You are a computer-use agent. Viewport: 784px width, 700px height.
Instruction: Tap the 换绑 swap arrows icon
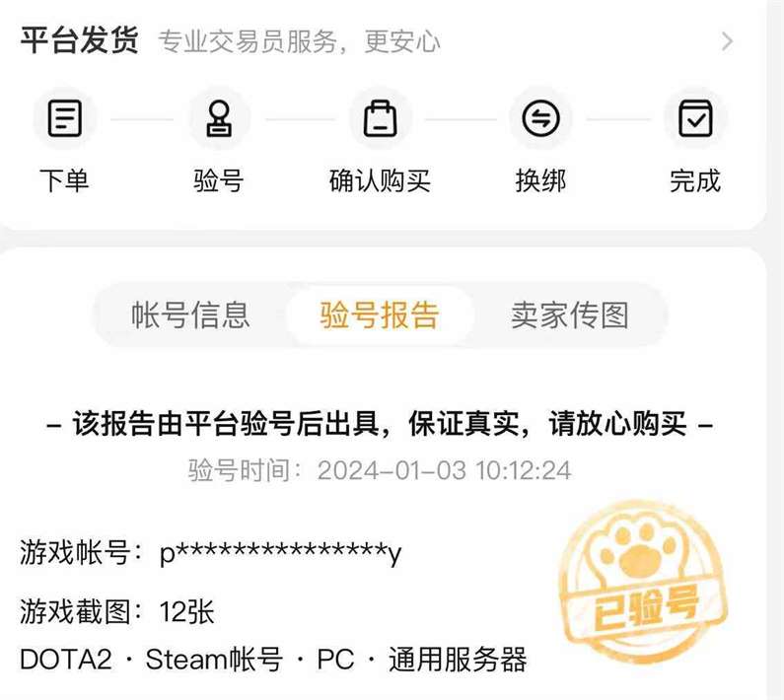pyautogui.click(x=540, y=118)
